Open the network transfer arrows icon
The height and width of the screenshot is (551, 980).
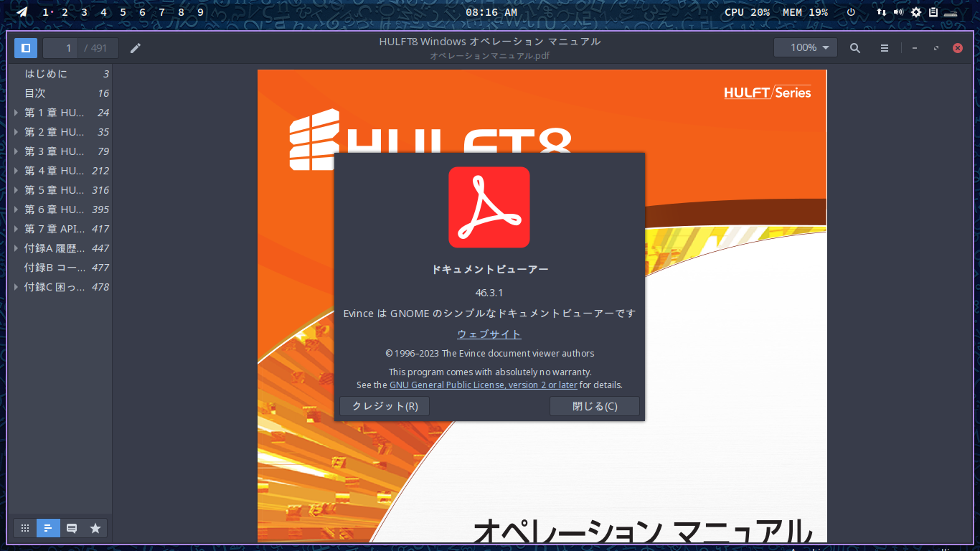point(882,12)
